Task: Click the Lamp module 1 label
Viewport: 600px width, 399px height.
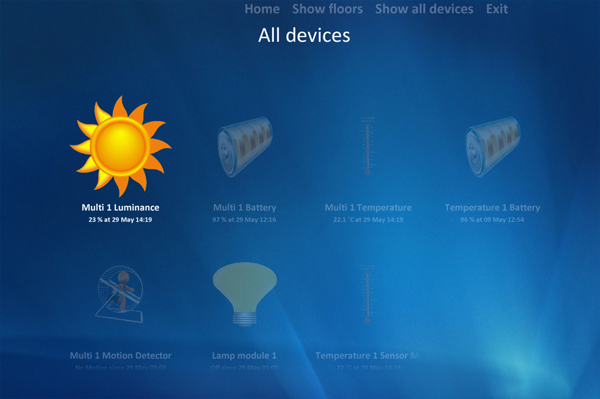Action: click(x=244, y=355)
